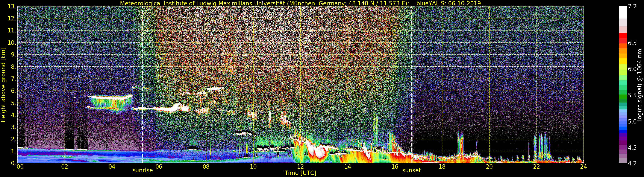Select the white dashed sunset line

click(x=412, y=85)
